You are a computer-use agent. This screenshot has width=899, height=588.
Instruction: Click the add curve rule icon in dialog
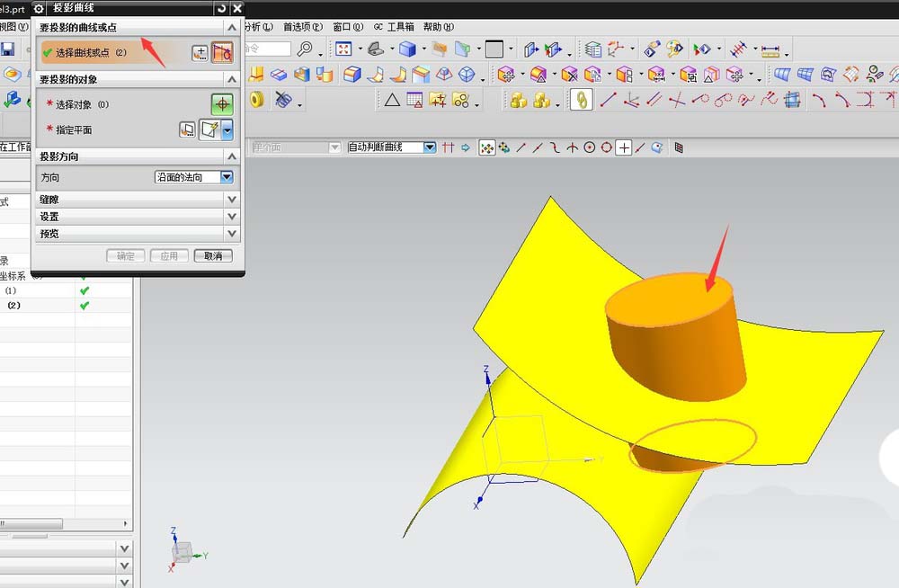point(200,53)
